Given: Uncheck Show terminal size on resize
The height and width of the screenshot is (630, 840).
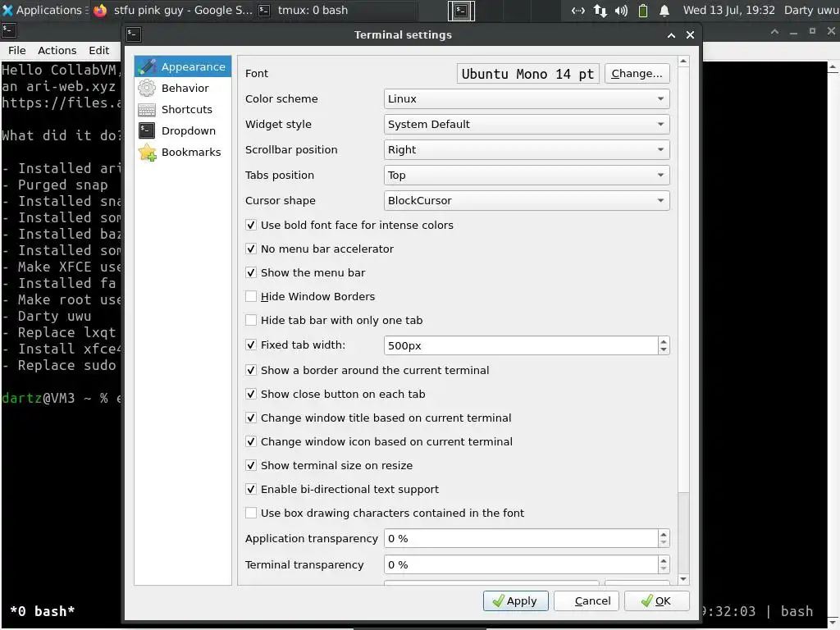Looking at the screenshot, I should (251, 466).
